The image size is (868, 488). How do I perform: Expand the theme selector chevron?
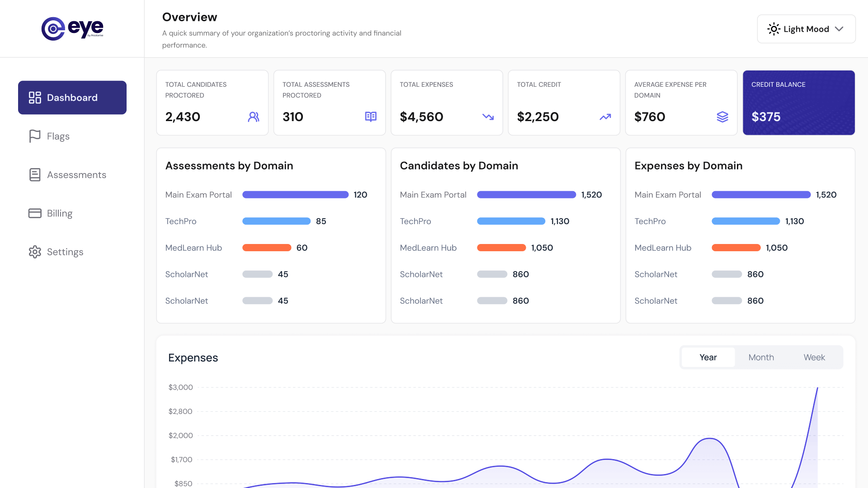pos(840,29)
